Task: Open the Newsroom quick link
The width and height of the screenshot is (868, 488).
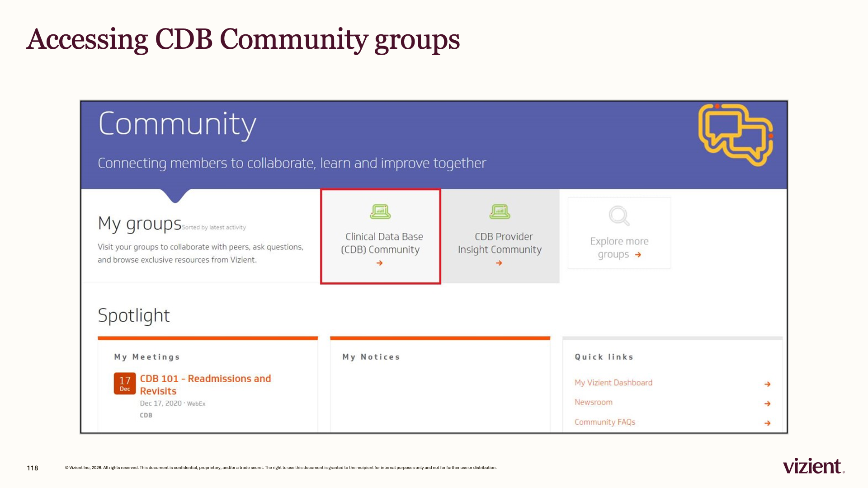Action: [x=594, y=402]
